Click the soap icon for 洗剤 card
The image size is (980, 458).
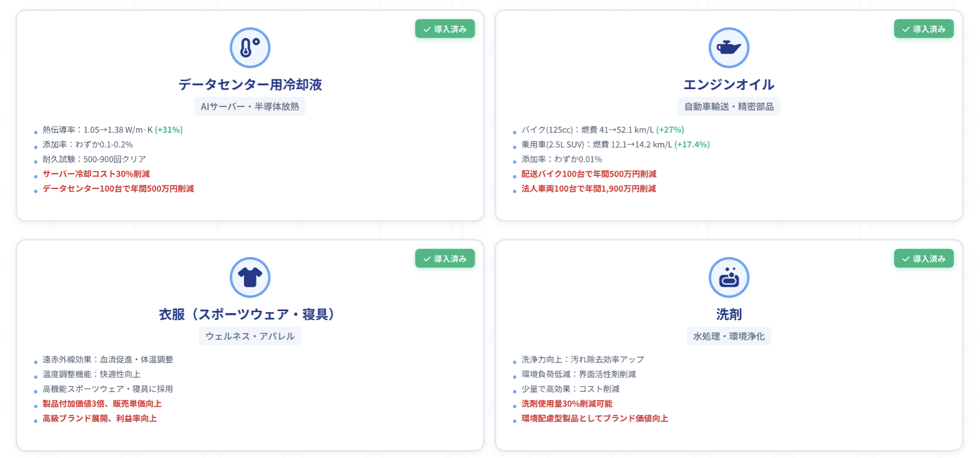(x=729, y=277)
